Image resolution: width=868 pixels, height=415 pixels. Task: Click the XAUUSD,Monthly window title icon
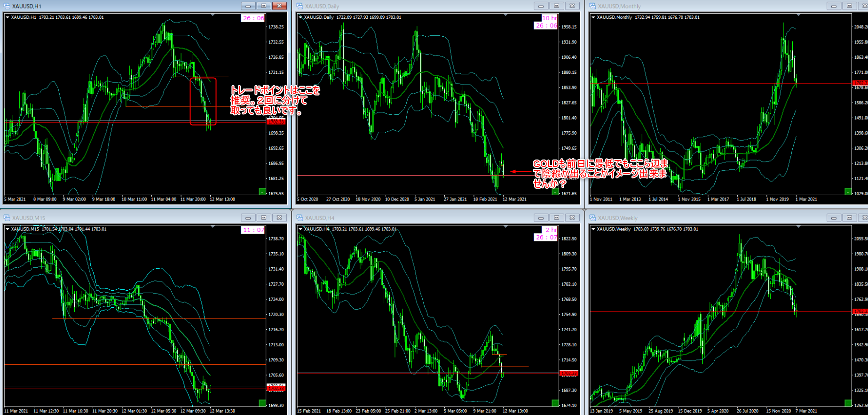click(x=592, y=6)
